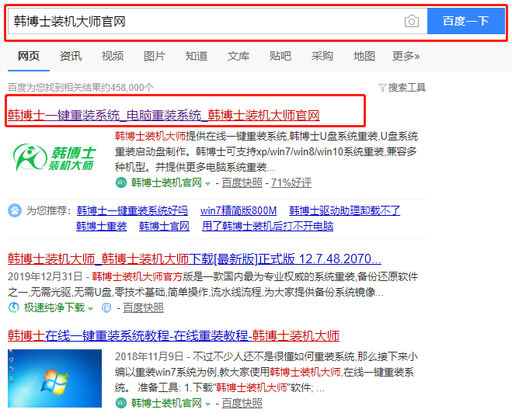512x420 pixels.
Task: Click the camera image search icon
Action: pyautogui.click(x=411, y=21)
